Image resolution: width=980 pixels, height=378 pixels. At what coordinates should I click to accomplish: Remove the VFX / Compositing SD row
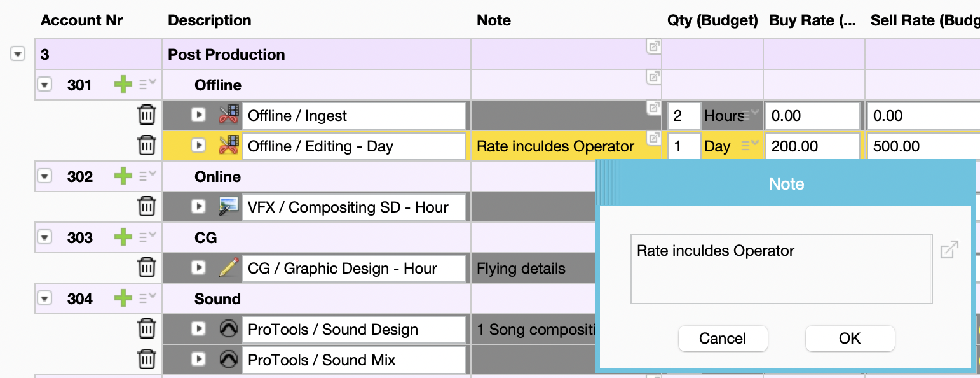[x=147, y=207]
